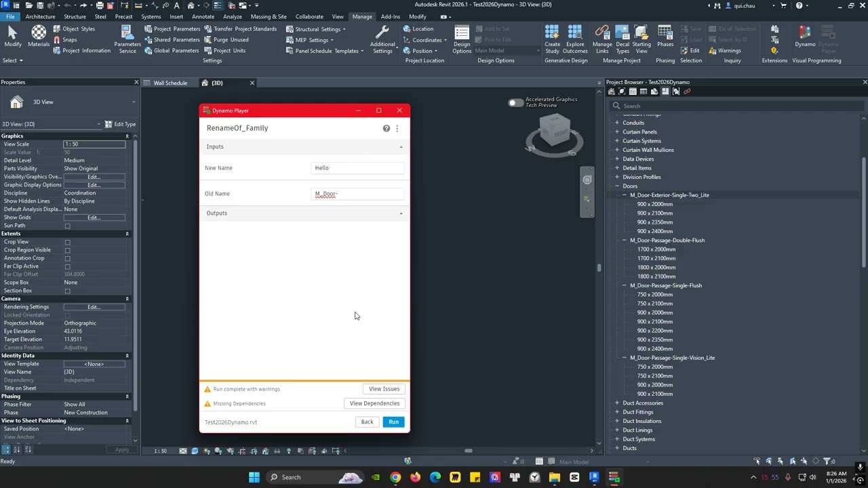Open Dynamo Player three-dot options menu

(x=397, y=128)
